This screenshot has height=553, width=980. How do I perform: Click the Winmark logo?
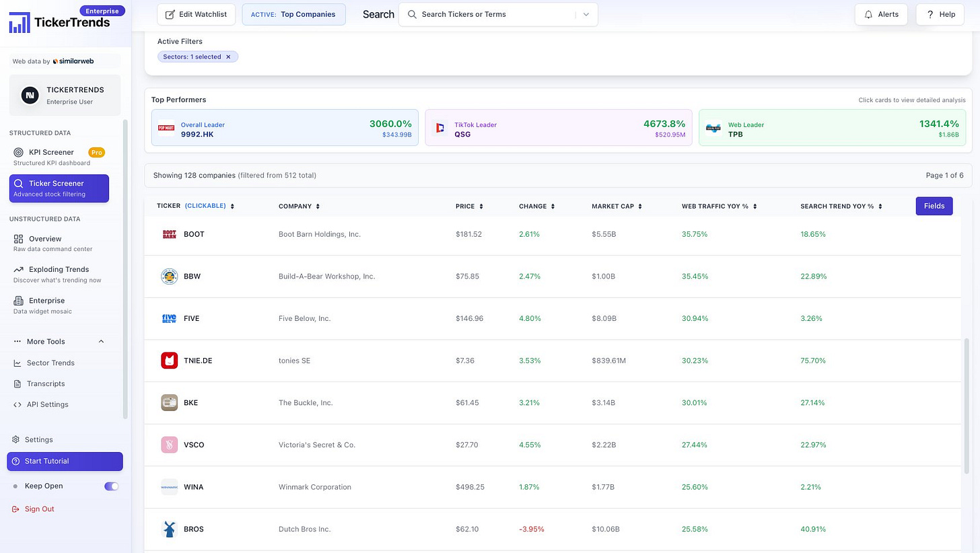170,487
